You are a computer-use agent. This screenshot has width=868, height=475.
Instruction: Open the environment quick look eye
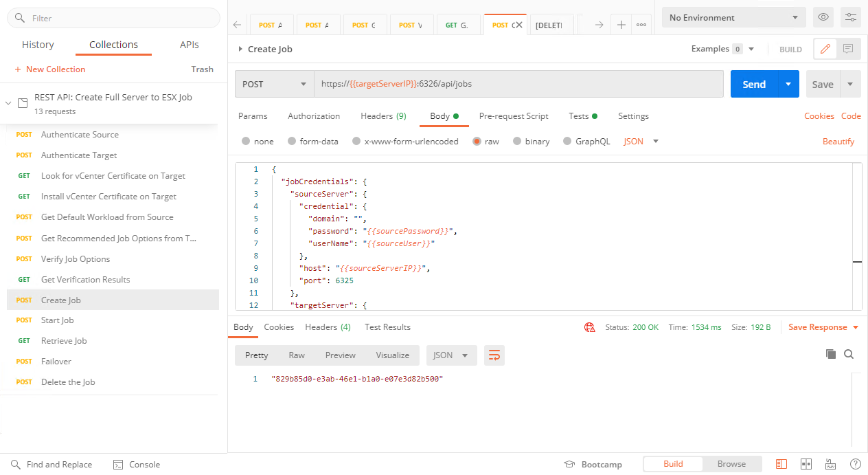pos(823,18)
